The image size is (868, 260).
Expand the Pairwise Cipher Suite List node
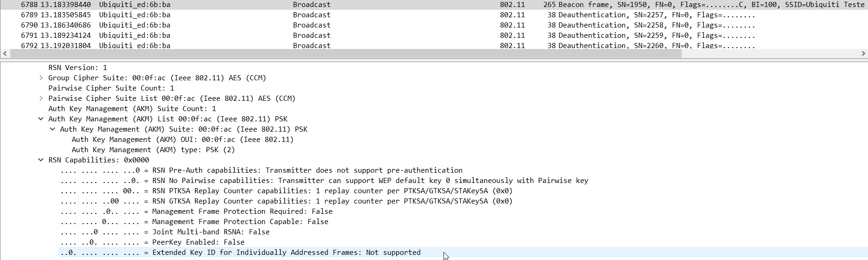point(41,98)
